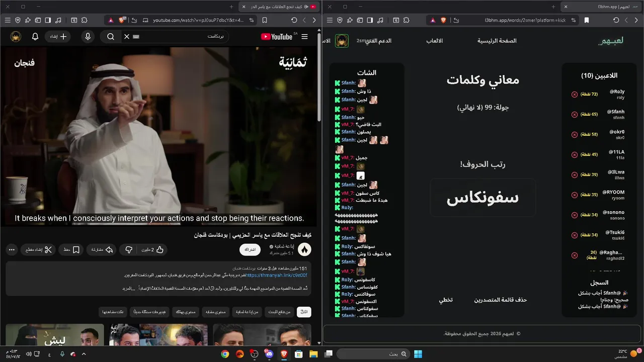Open Thmanyah channel avatar under video
This screenshot has height=362, width=644.
[304, 250]
